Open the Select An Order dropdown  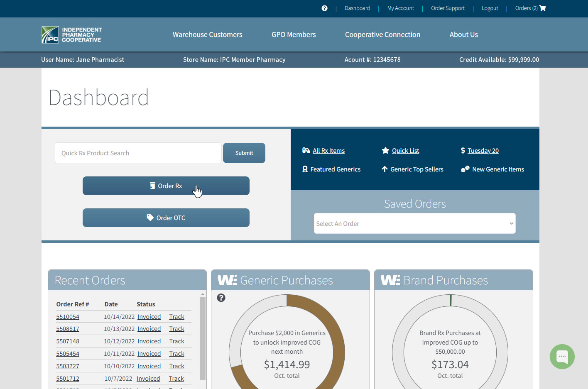click(415, 223)
